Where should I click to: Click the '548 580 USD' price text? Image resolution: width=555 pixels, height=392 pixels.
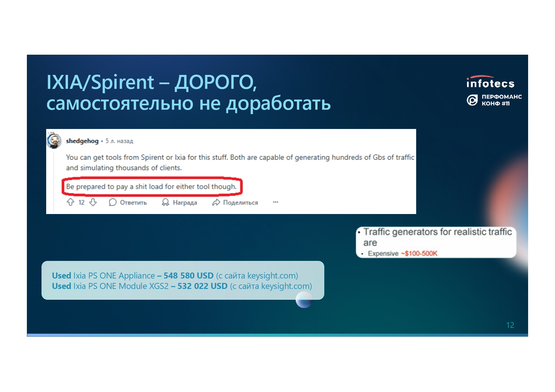click(x=188, y=276)
